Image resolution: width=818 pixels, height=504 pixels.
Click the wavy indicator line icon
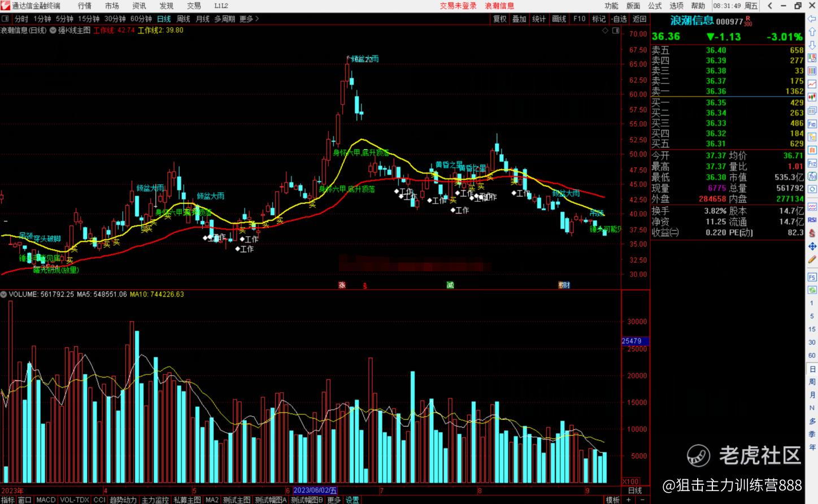coord(812,207)
